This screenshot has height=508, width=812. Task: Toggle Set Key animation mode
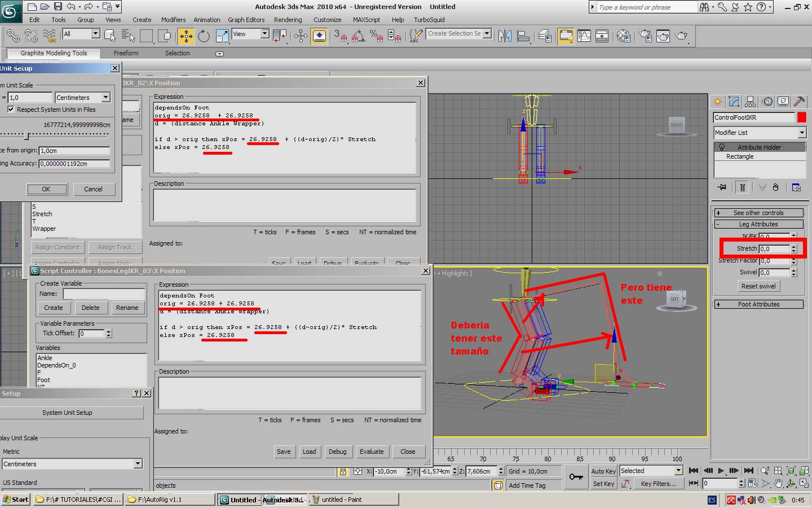(603, 484)
